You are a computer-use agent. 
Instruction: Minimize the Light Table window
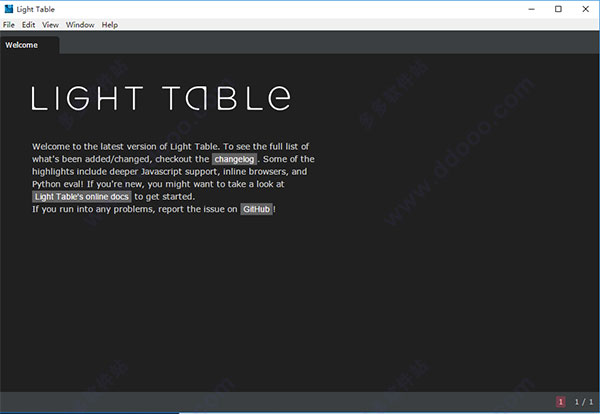pos(532,9)
